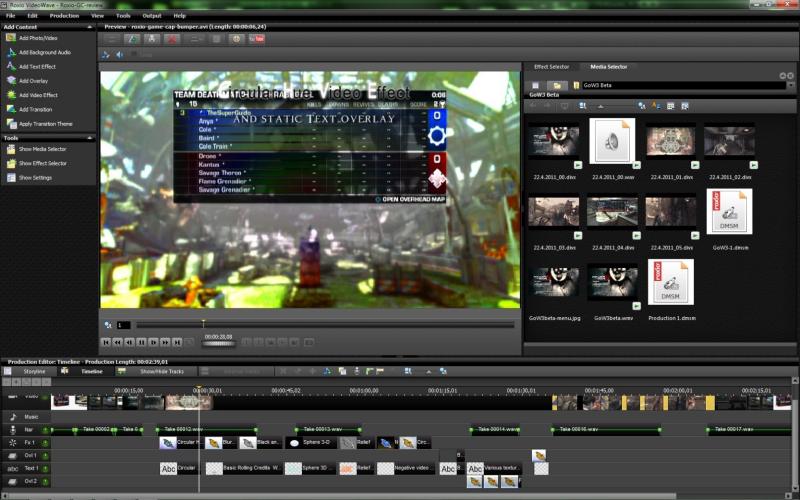Toggle the Text 1 track enable button
Screen dimensions: 800x500
pyautogui.click(x=45, y=468)
